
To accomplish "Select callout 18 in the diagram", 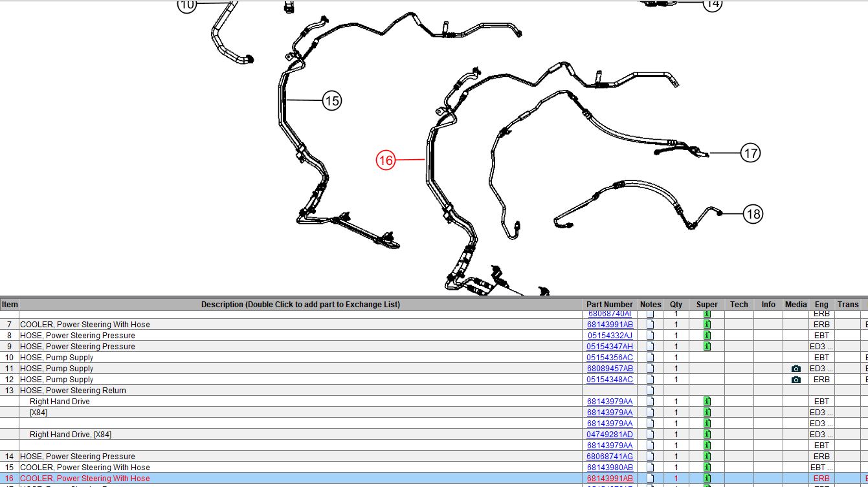I will tap(753, 214).
